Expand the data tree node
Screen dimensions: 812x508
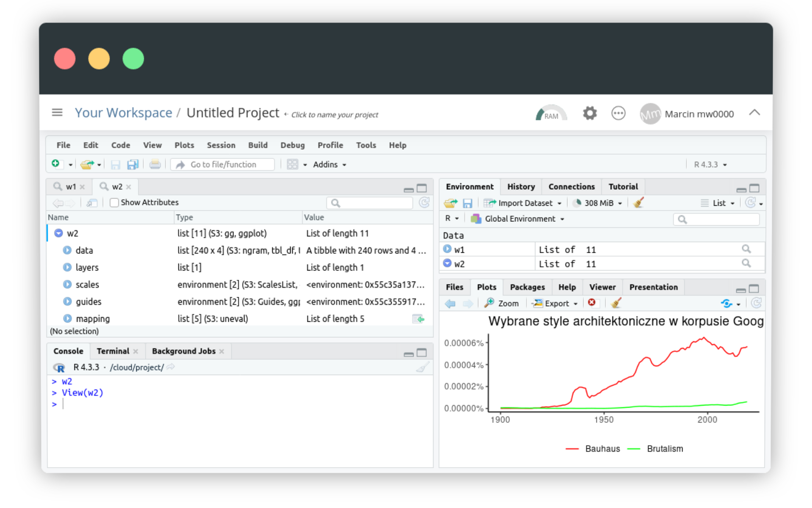point(67,250)
